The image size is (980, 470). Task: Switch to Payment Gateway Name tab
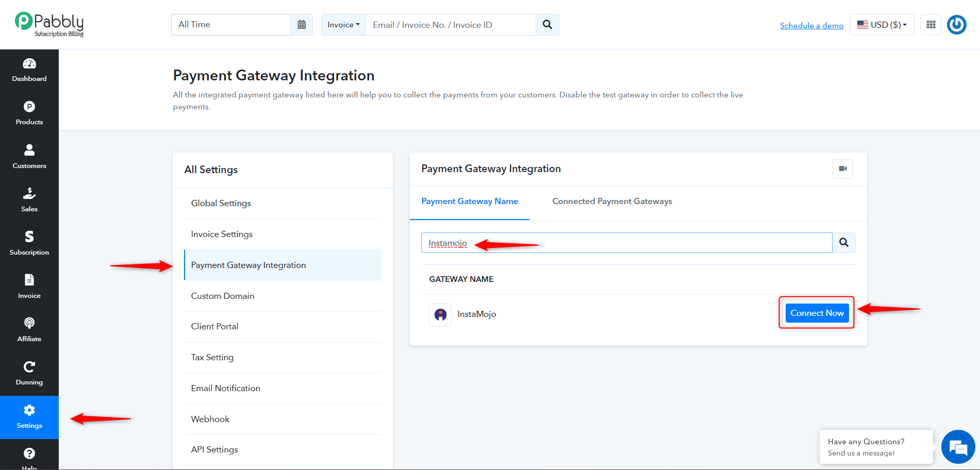pos(470,202)
